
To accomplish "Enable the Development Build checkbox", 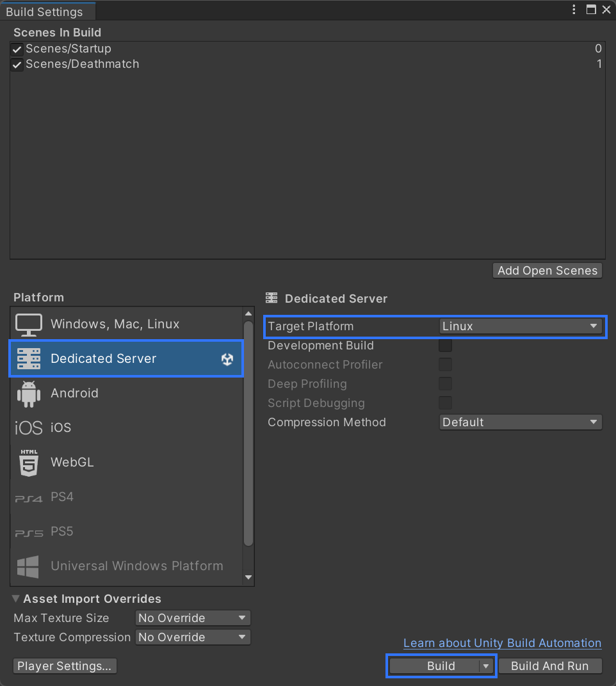I will coord(445,345).
